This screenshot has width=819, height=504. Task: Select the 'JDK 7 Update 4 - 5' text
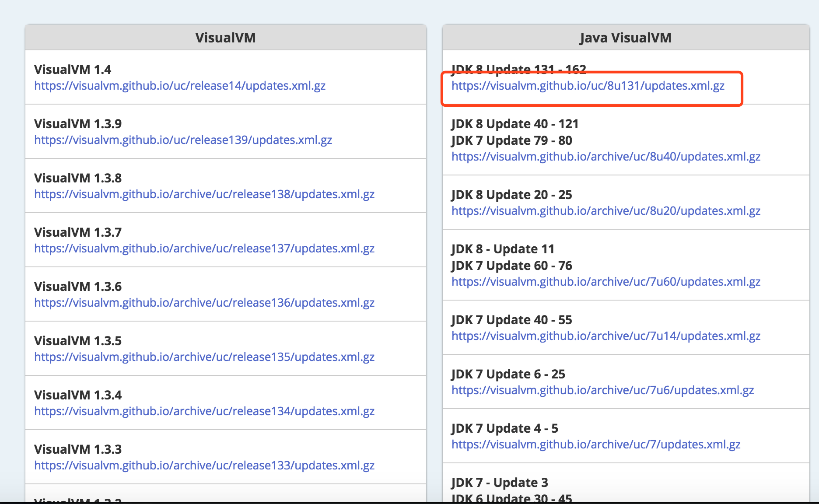pyautogui.click(x=505, y=428)
